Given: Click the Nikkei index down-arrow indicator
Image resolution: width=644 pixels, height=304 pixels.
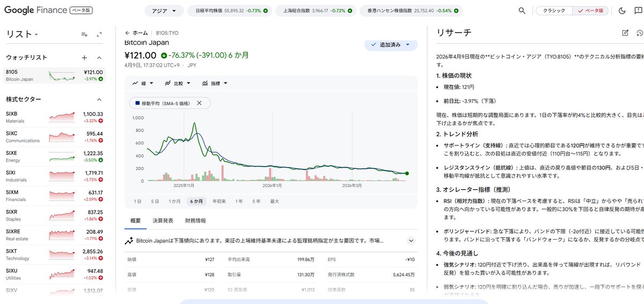Looking at the screenshot, I should [x=266, y=11].
